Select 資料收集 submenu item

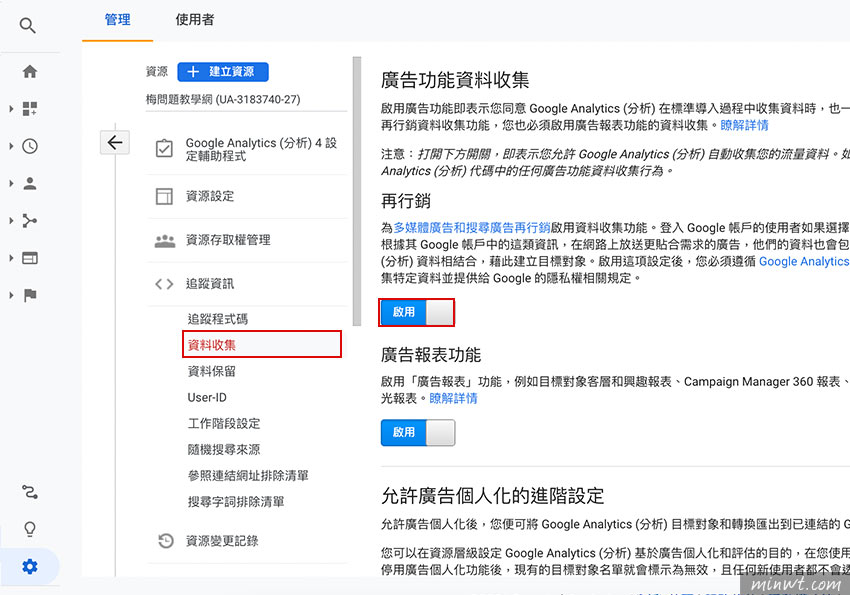(x=262, y=345)
